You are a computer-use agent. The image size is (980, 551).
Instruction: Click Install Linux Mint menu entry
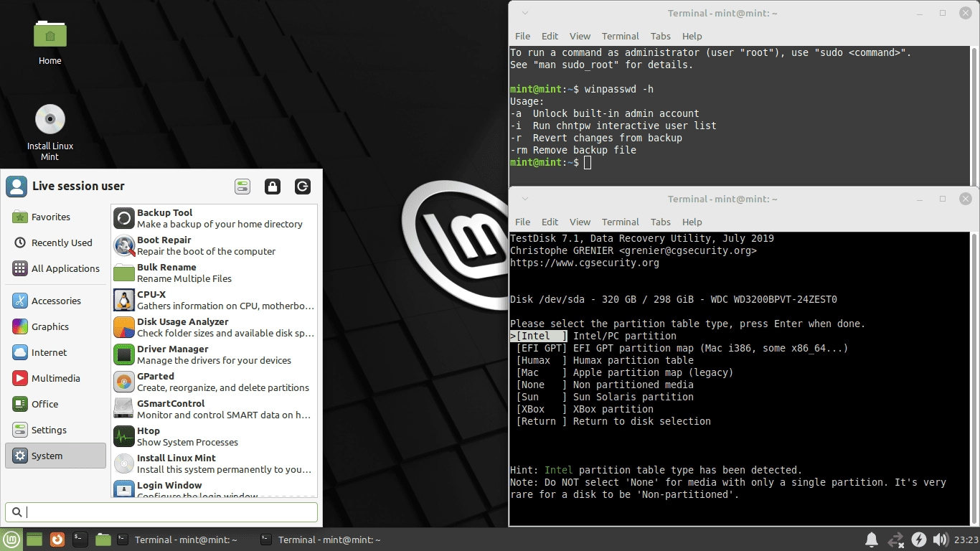tap(214, 463)
